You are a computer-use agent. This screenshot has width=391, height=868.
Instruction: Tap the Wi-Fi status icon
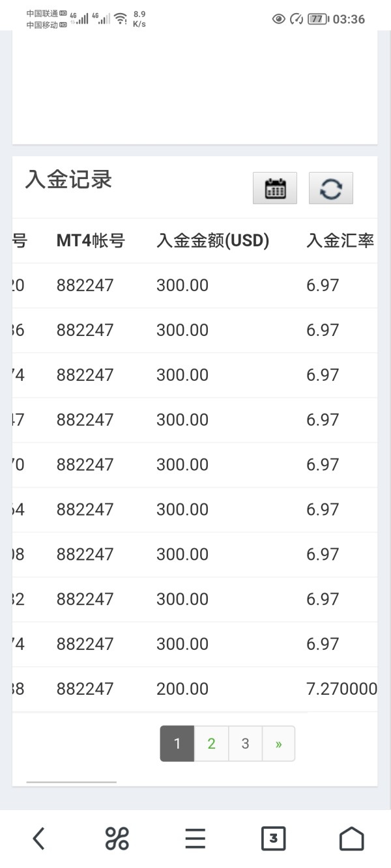[x=121, y=19]
